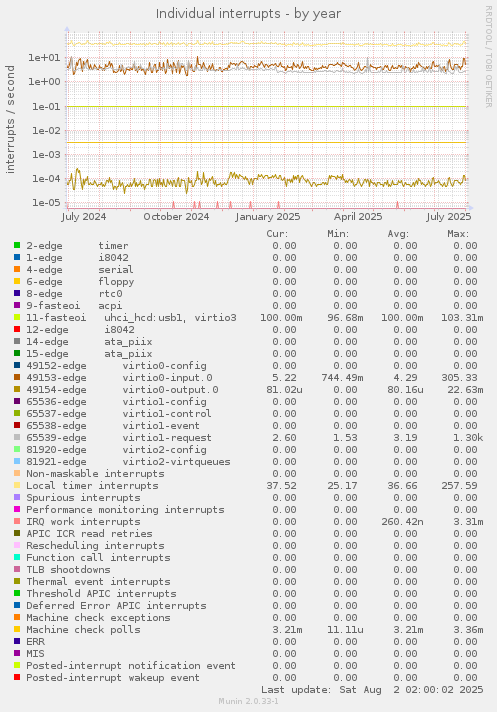497x712 pixels.
Task: Select the Rescheduling interrupts legend label
Action: point(95,545)
